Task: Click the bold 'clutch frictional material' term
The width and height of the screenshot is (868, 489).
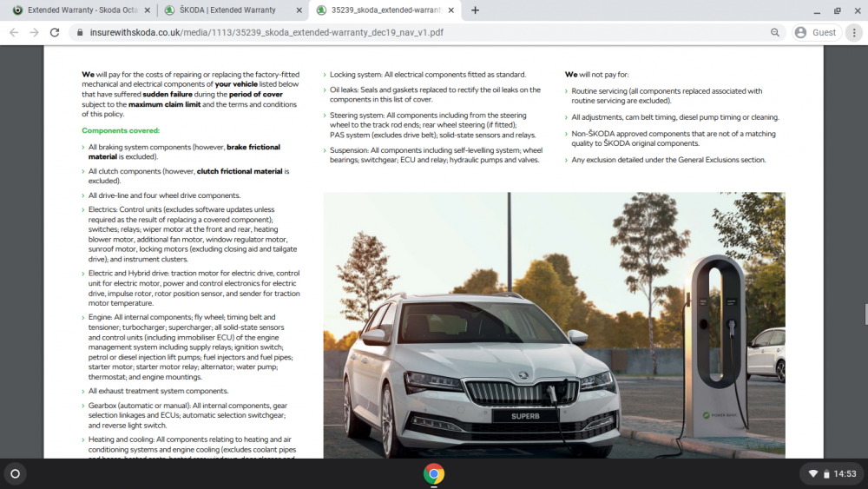Action: pos(240,171)
